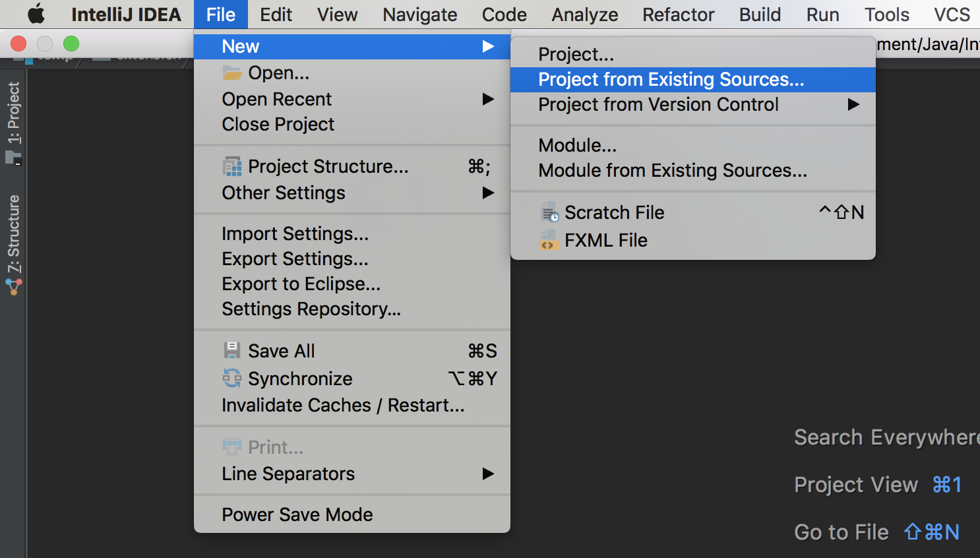Expand the New submenu arrow
Image resolution: width=980 pixels, height=558 pixels.
(488, 46)
